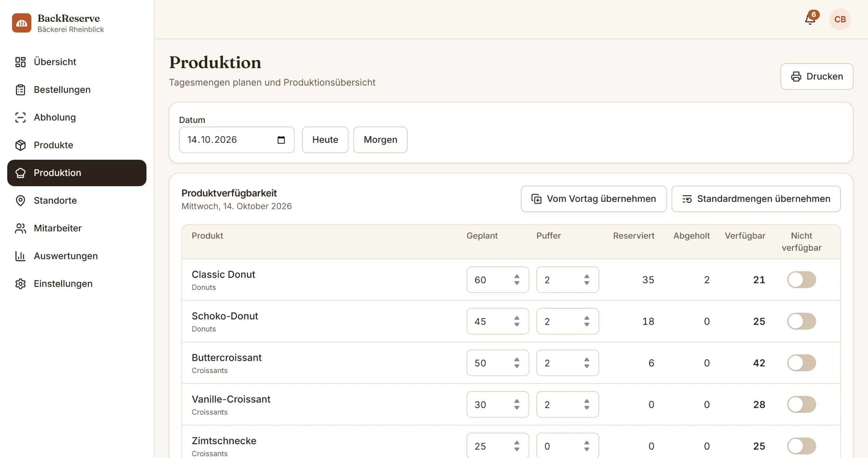Viewport: 868px width, 458px height.
Task: Click Vom Vortag übernehmen
Action: click(x=593, y=199)
